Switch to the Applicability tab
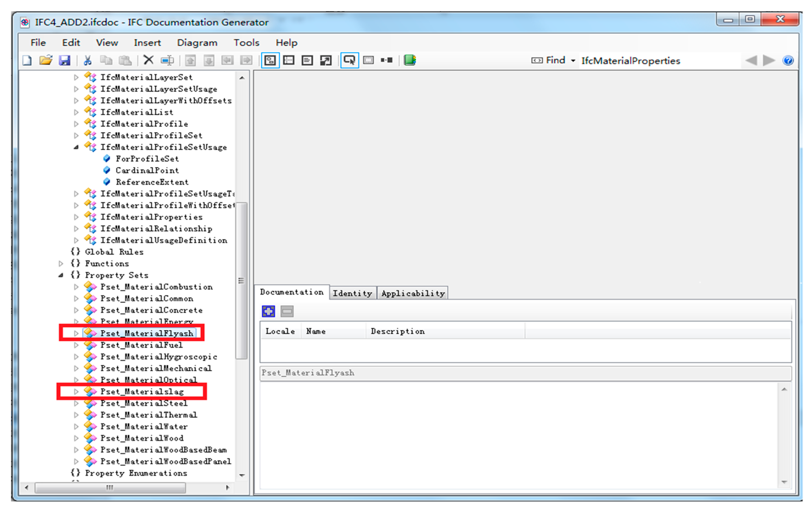812x514 pixels. tap(413, 293)
